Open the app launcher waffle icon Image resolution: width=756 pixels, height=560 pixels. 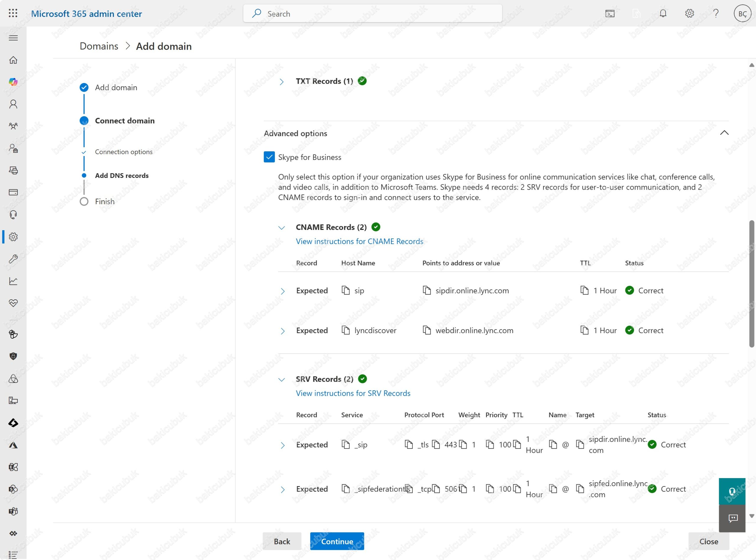[x=13, y=13]
